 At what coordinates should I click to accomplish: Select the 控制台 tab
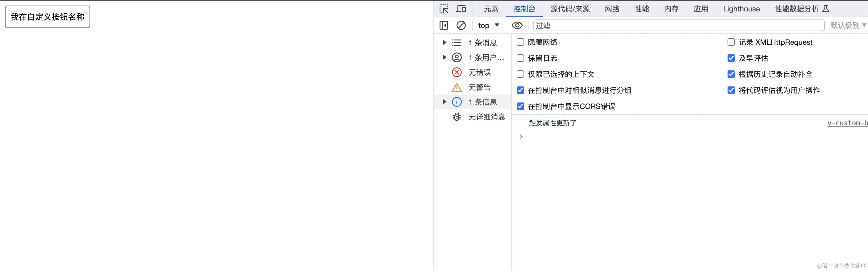pos(524,9)
